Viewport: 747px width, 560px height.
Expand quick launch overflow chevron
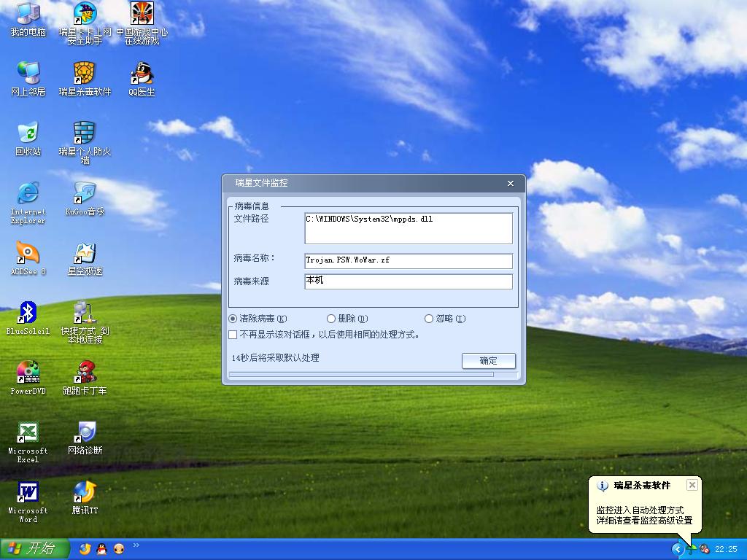(x=136, y=545)
